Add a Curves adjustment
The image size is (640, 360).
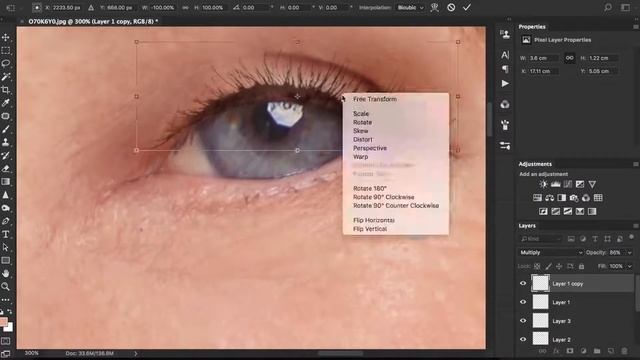click(x=568, y=184)
